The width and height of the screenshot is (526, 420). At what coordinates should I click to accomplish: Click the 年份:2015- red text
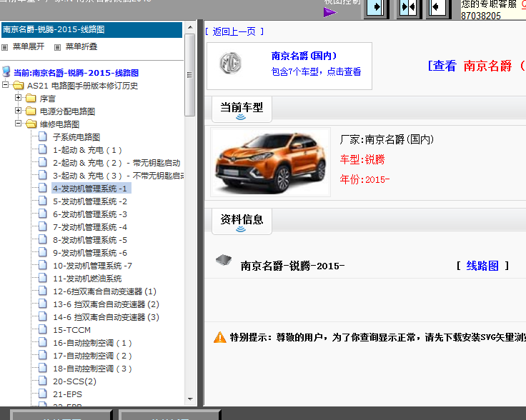pos(364,179)
